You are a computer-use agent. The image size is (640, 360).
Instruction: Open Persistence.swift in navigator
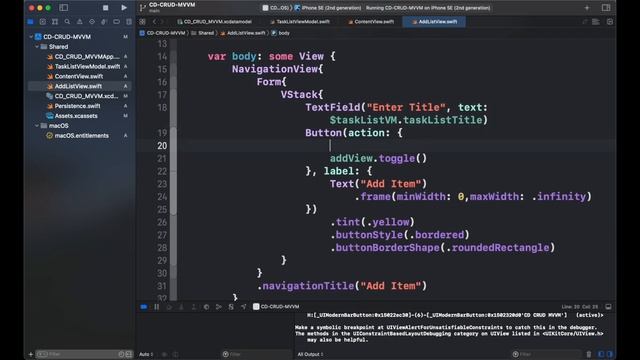tap(77, 106)
